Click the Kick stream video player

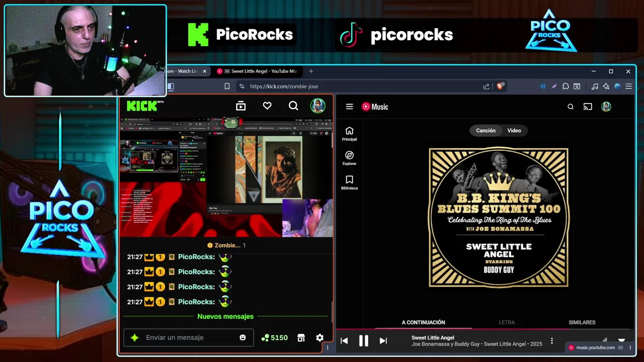(226, 177)
